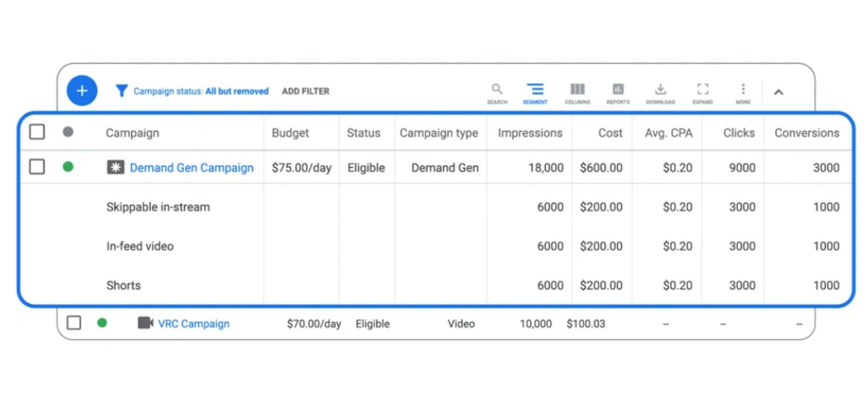Click the blue plus new campaign button
The height and width of the screenshot is (411, 868).
coord(82,91)
